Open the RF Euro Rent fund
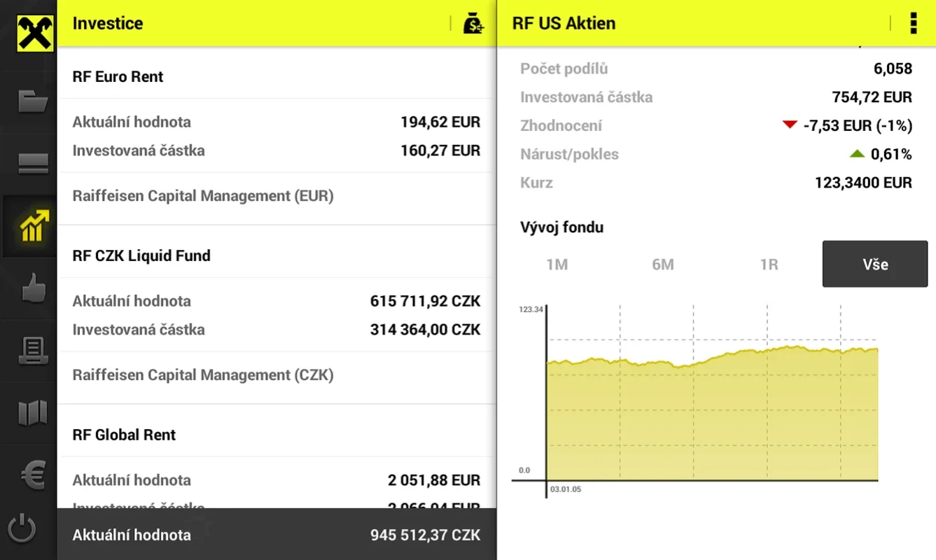The image size is (936, 560). [x=118, y=77]
